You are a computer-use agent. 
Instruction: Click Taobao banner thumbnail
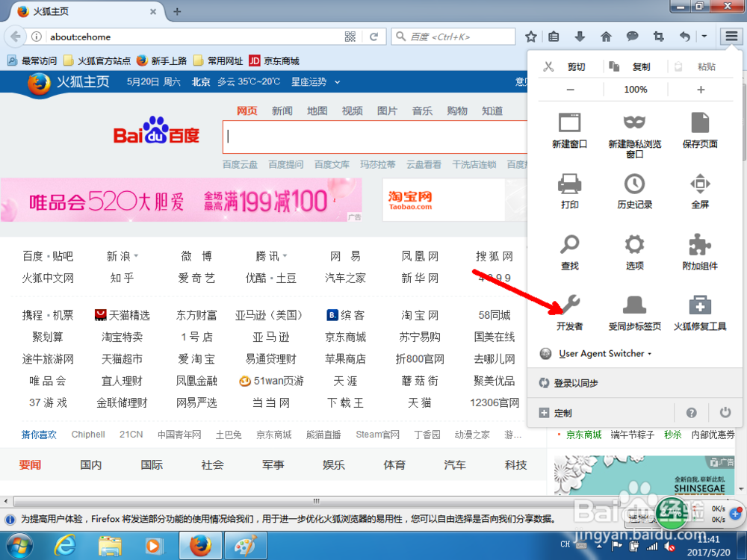444,200
